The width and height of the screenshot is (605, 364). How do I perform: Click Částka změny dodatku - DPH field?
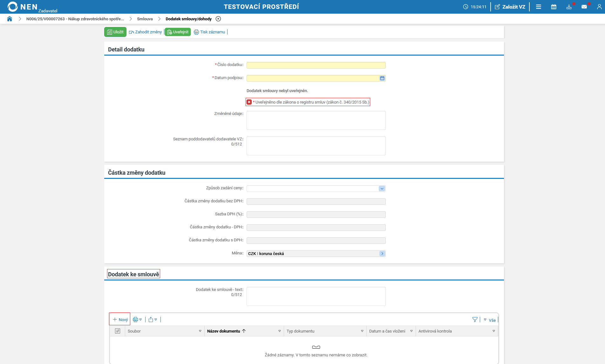316,227
